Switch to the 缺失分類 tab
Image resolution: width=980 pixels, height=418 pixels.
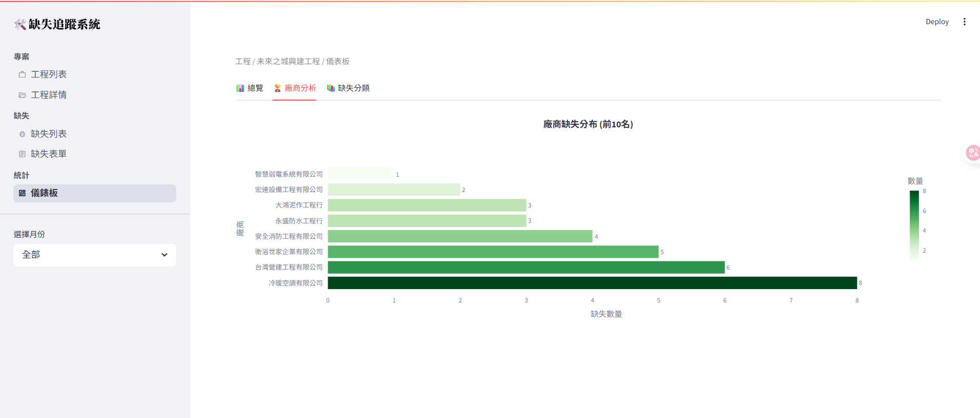coord(348,88)
